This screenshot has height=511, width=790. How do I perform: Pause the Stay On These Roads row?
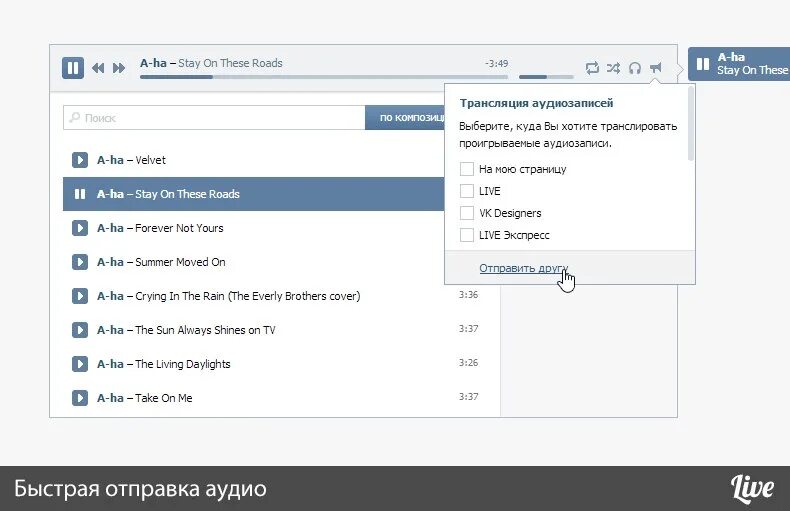80,194
